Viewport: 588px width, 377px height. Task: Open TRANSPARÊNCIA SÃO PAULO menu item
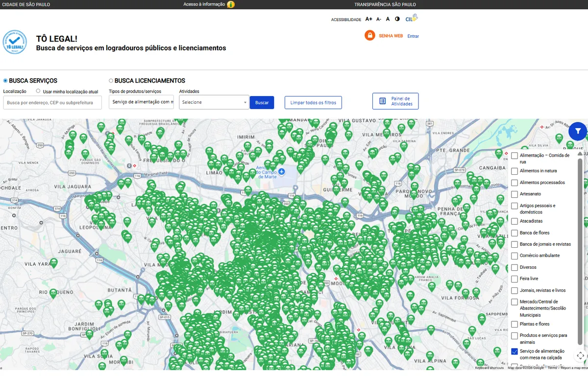[384, 4]
